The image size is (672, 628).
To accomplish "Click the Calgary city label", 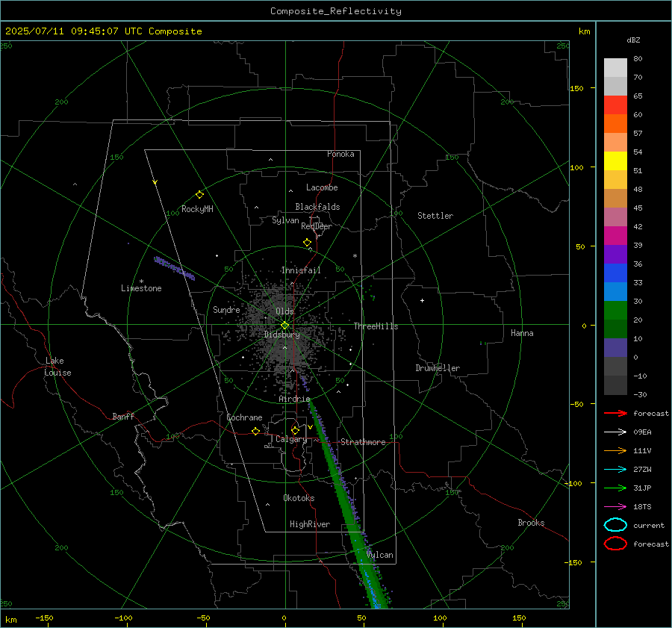I will tap(291, 439).
